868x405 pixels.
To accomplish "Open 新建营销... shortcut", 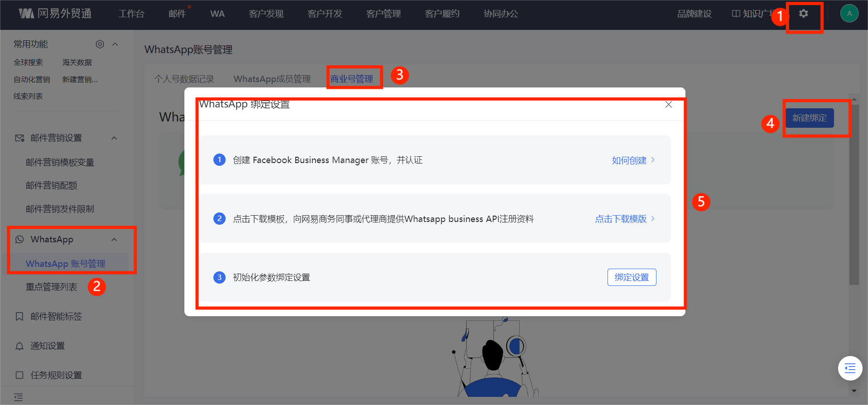I will (80, 79).
